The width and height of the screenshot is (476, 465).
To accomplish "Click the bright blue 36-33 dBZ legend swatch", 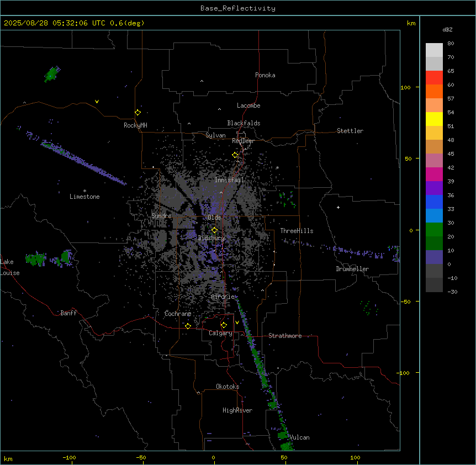I will click(434, 202).
